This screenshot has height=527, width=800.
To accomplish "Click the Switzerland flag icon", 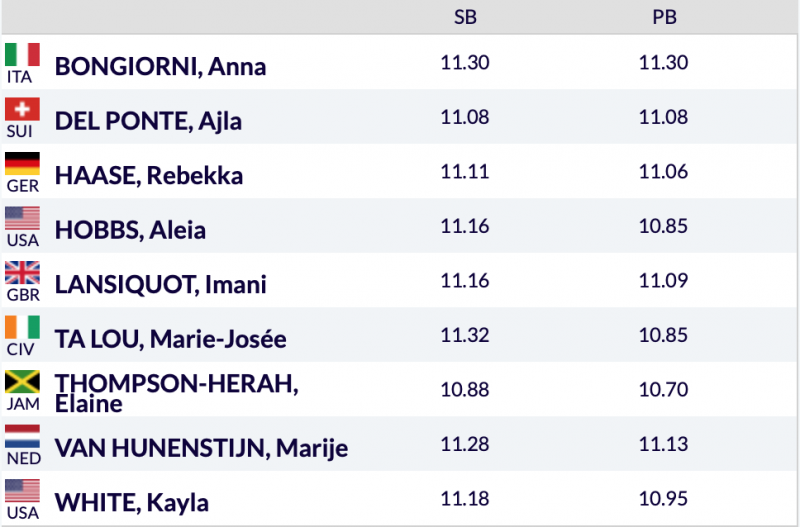I will coord(22,109).
